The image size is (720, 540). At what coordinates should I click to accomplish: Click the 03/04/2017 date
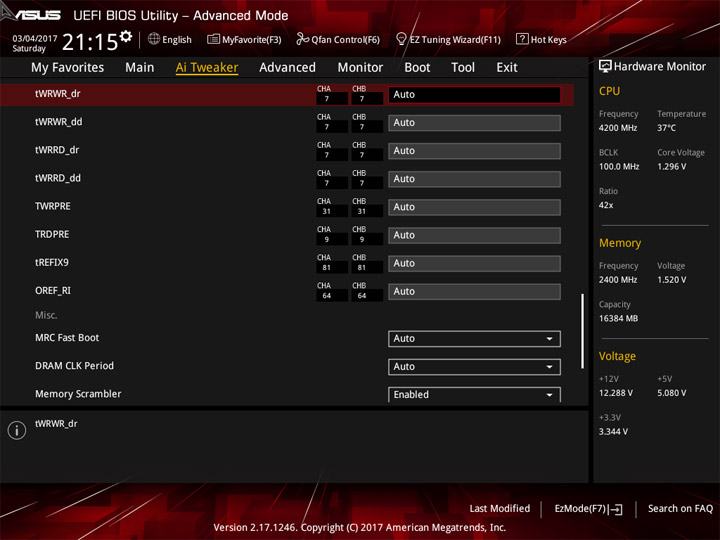pos(34,39)
